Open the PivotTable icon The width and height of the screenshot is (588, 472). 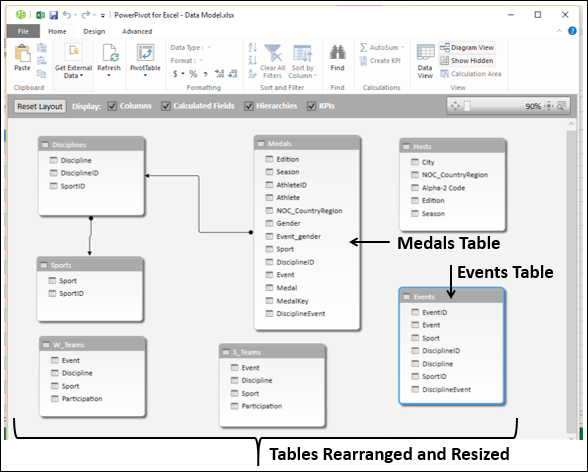point(145,53)
